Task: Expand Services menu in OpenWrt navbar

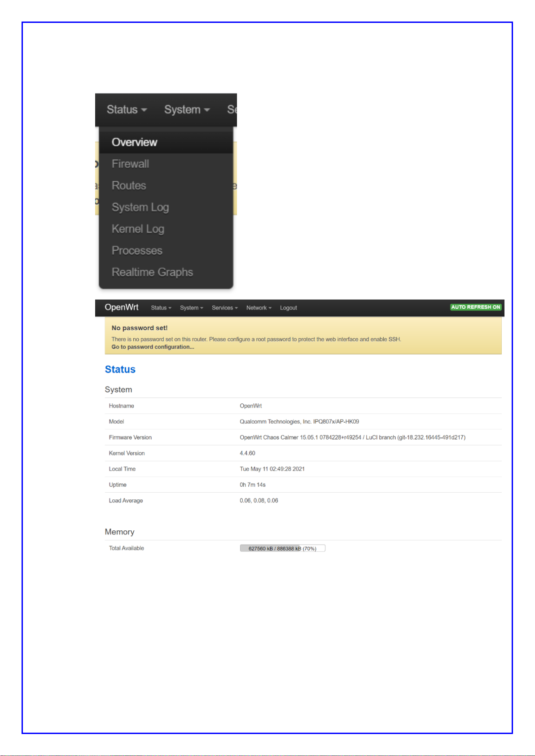Action: click(x=225, y=308)
